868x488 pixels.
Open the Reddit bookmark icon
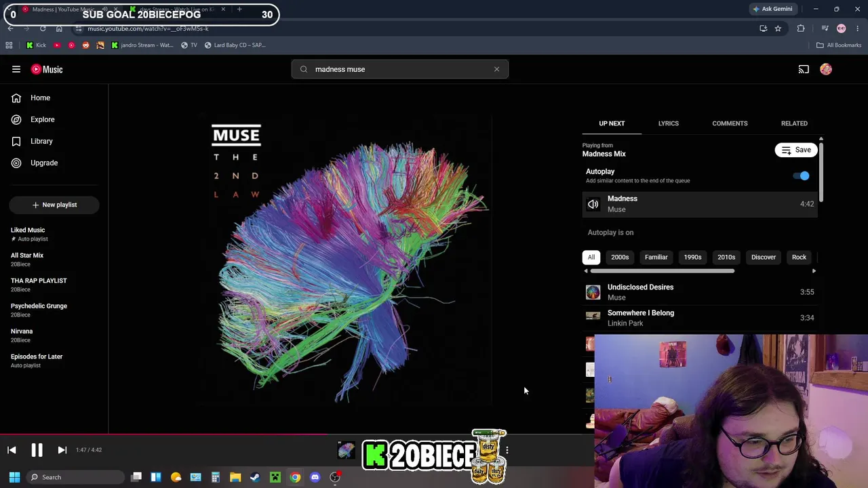pos(85,45)
